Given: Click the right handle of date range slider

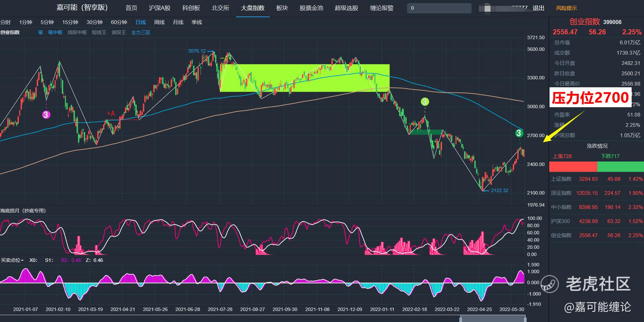Looking at the screenshot, I should point(525,319).
